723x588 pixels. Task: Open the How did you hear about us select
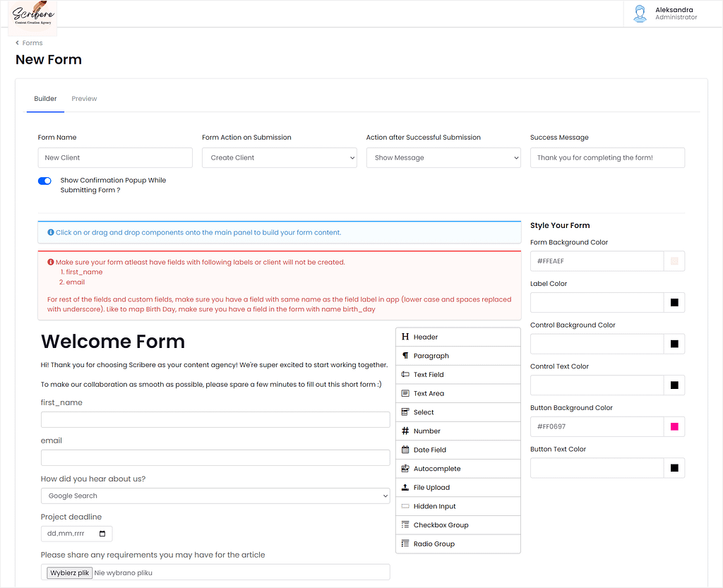(215, 496)
